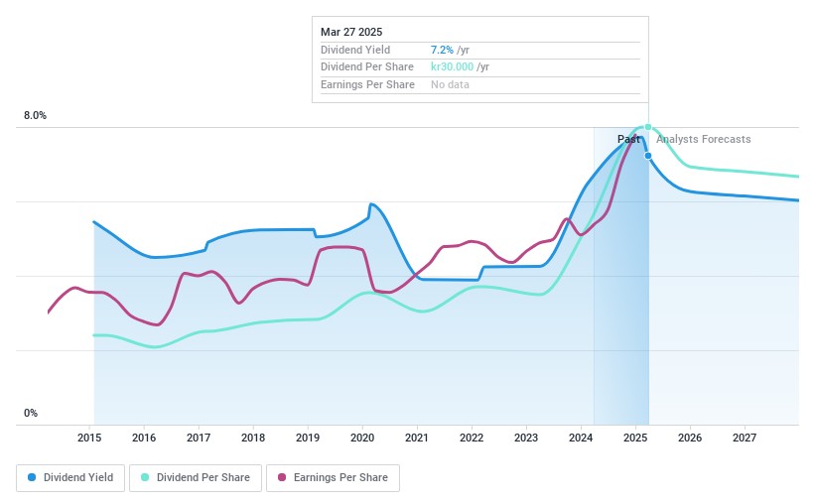815x504 pixels.
Task: Click the 2020 x-axis year label
Action: 362,438
